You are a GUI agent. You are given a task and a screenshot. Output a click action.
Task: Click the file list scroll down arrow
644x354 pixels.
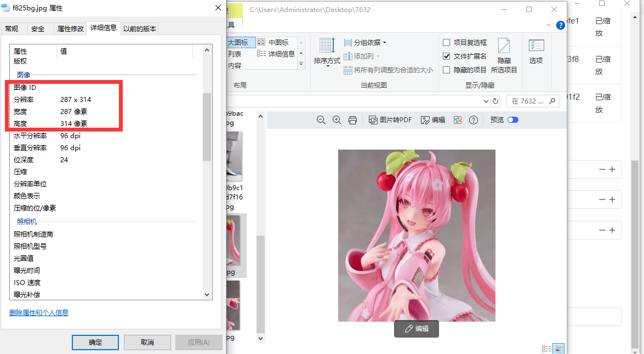click(x=260, y=339)
